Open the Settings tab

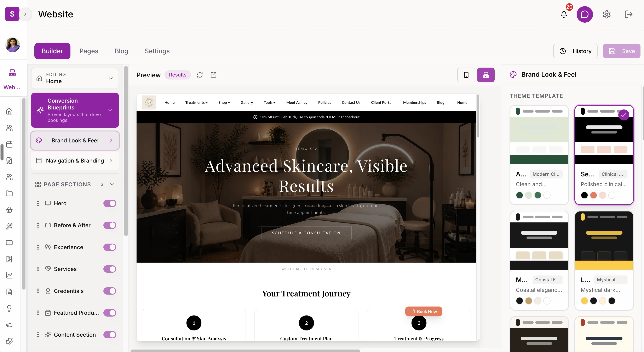pos(157,51)
